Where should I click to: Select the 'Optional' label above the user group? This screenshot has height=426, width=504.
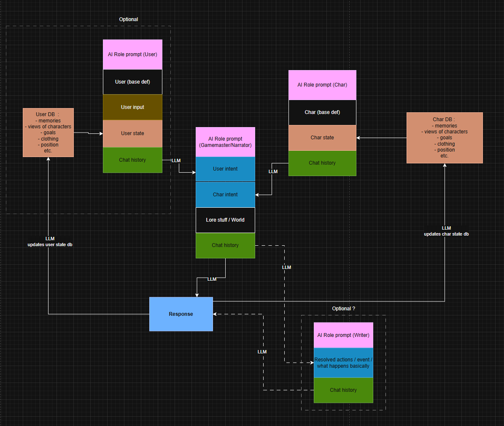point(129,19)
